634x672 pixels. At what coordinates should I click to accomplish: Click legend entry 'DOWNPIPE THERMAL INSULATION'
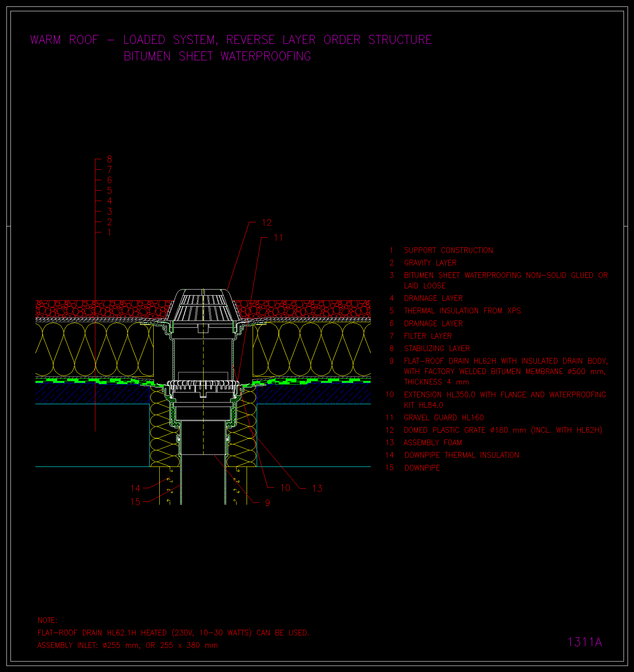(461, 455)
